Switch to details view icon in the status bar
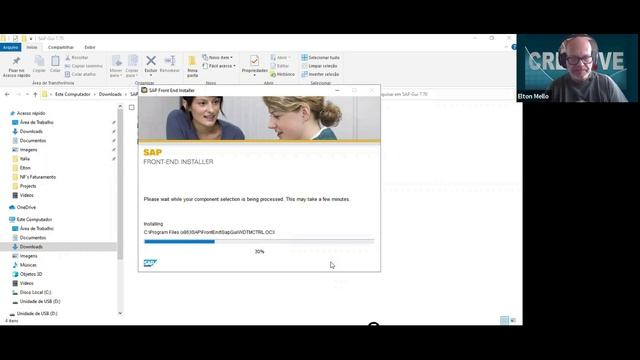The width and height of the screenshot is (640, 360). 504,320
